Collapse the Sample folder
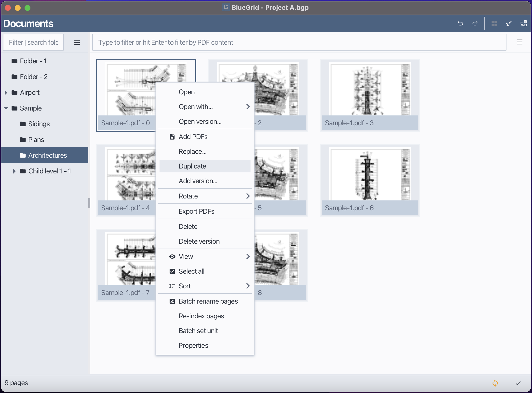This screenshot has width=532, height=393. [x=6, y=108]
